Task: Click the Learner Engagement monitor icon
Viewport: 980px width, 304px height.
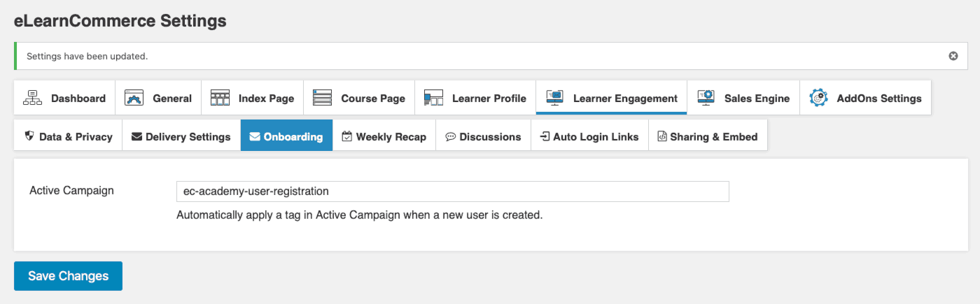Action: click(x=554, y=98)
